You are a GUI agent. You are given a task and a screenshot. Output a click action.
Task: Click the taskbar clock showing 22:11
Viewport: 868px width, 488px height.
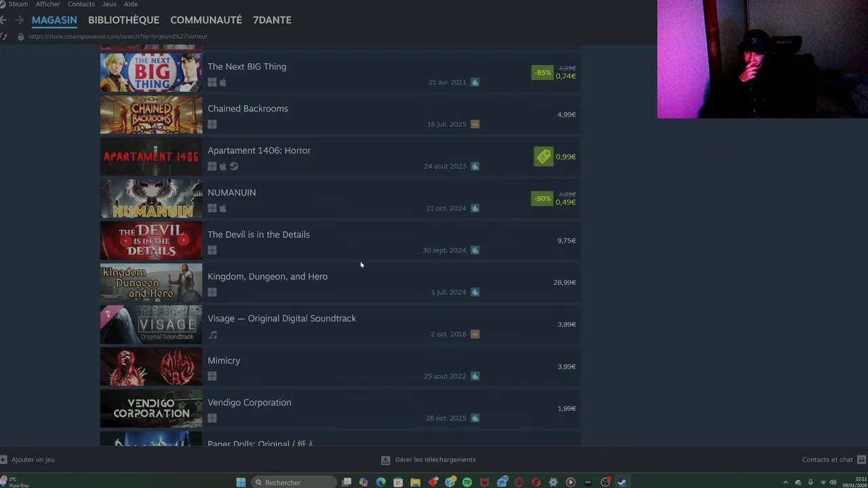click(x=854, y=482)
